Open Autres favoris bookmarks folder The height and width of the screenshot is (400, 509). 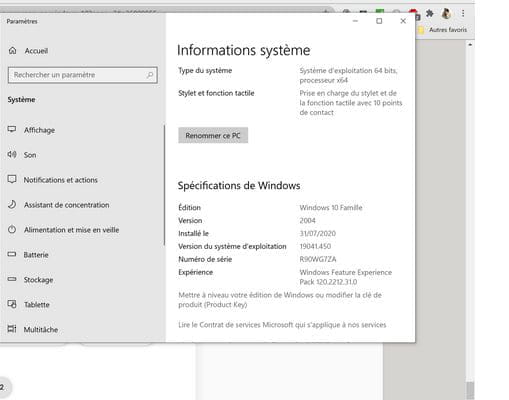click(x=443, y=30)
